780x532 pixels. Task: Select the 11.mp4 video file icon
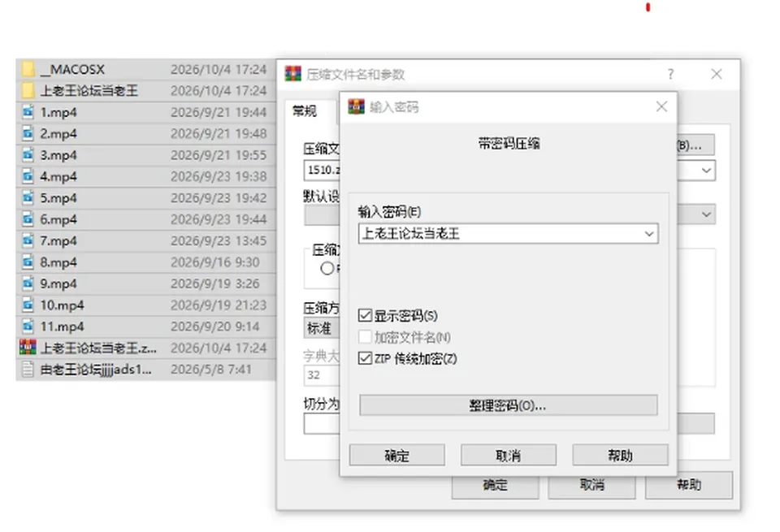coord(28,327)
